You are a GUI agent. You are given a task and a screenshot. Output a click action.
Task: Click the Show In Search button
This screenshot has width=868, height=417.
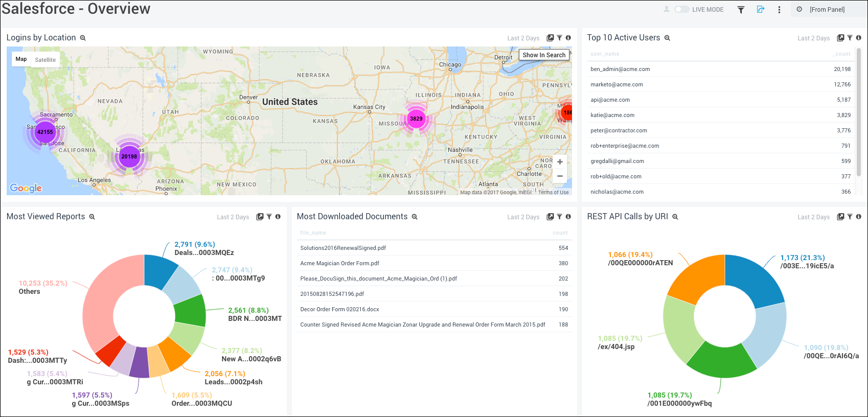pos(544,55)
